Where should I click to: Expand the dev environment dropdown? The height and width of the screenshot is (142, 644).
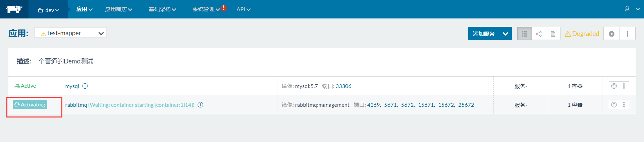49,10
